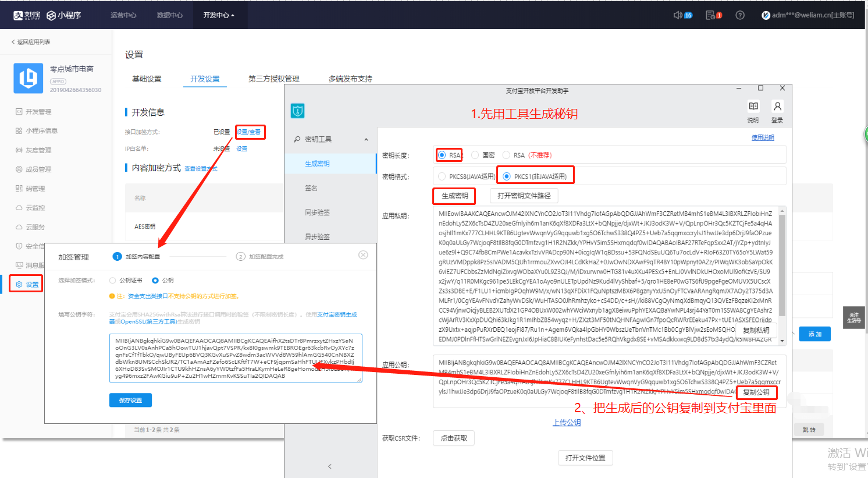Click the 应用公钥 text box

pos(609,381)
